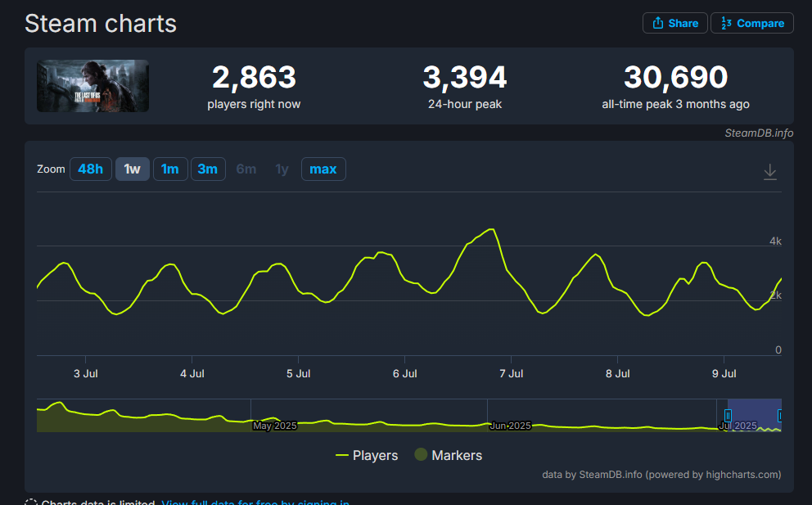Screen dimensions: 812x505
Task: Click the '5 Jul' axis label
Action: pyautogui.click(x=298, y=373)
